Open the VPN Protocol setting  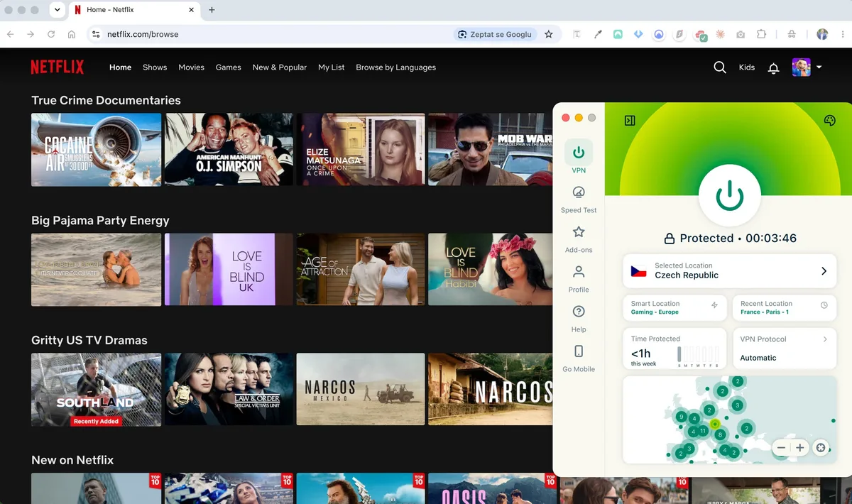pos(784,349)
